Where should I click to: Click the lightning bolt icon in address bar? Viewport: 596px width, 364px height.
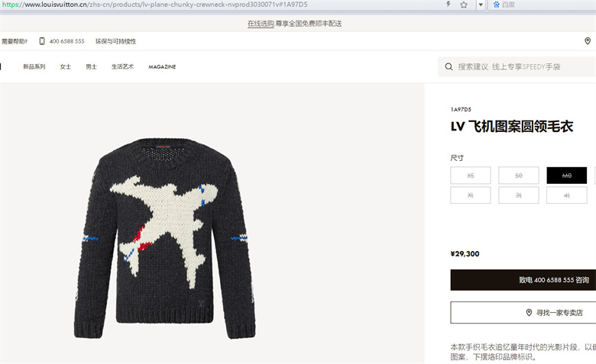click(449, 5)
